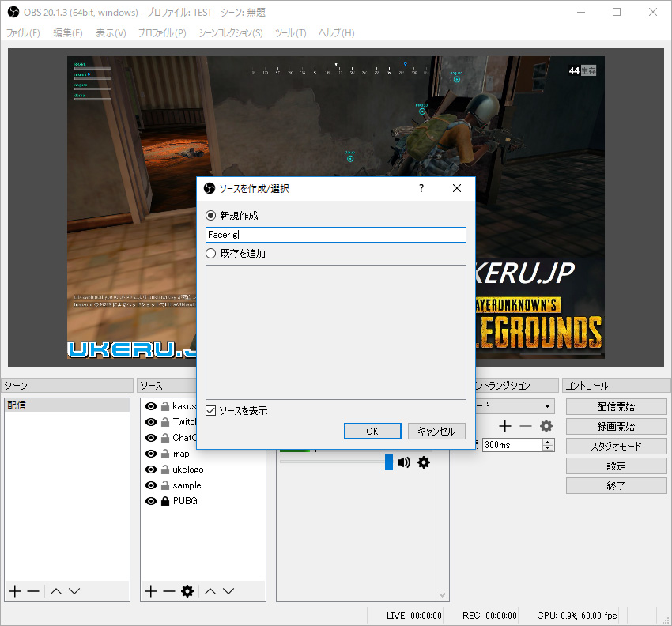Hide the map source
The width and height of the screenshot is (672, 626).
[150, 454]
